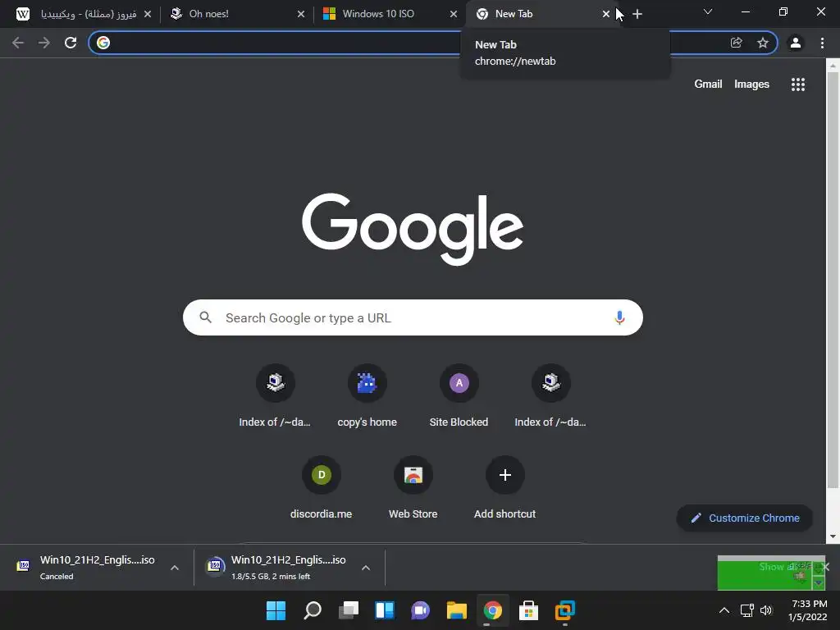Open the Site Blocked shortcut
Viewport: 840px width, 630px height.
point(459,396)
